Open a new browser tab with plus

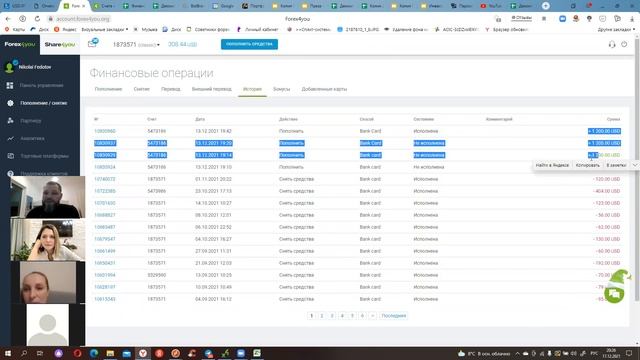click(546, 6)
